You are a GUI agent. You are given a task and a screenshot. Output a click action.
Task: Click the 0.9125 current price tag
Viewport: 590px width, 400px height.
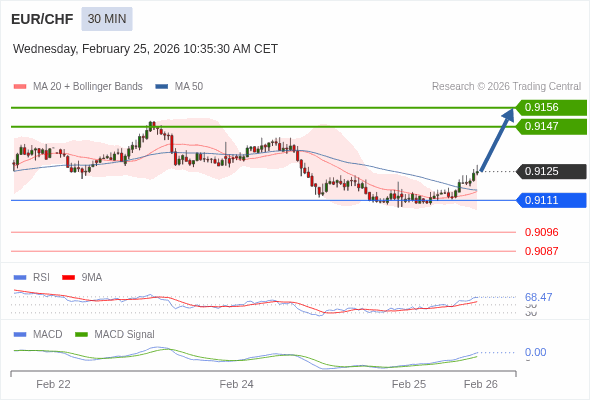(x=551, y=172)
